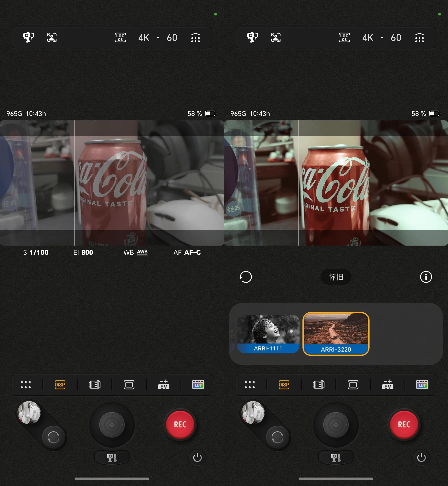Start recording with right REC button
The width and height of the screenshot is (448, 486).
(x=404, y=425)
